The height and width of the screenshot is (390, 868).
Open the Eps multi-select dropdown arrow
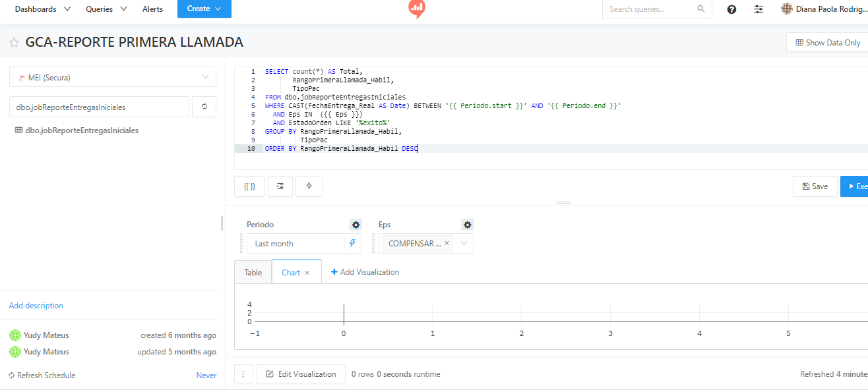point(464,243)
